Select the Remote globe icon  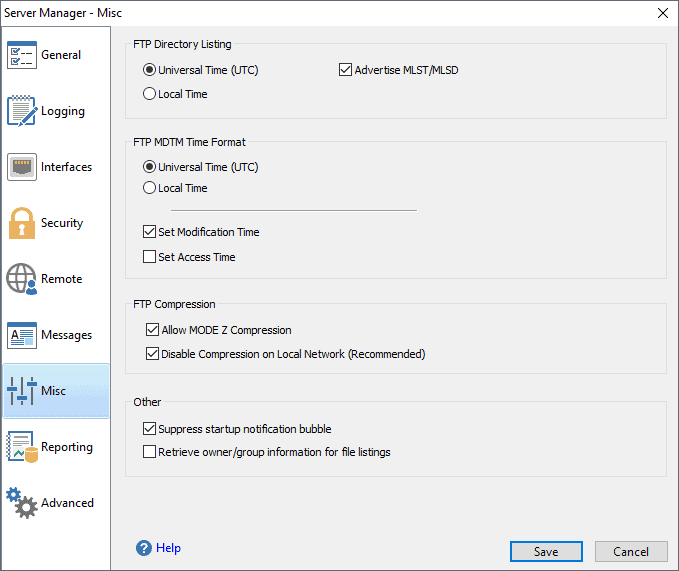coord(22,279)
